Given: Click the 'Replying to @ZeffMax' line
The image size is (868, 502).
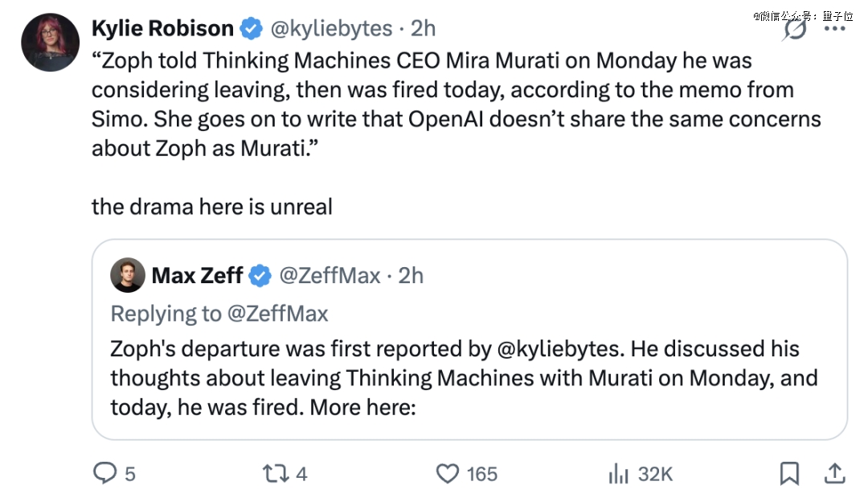Looking at the screenshot, I should (219, 313).
